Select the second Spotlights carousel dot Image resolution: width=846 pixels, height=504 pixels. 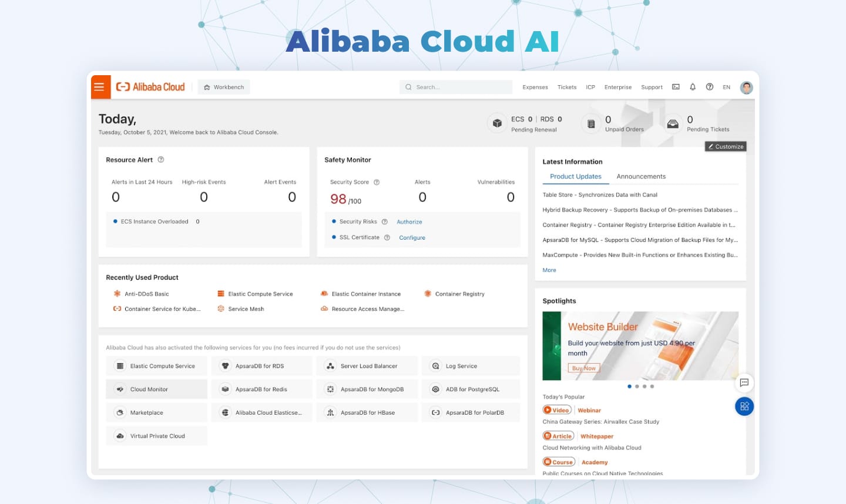coord(637,387)
